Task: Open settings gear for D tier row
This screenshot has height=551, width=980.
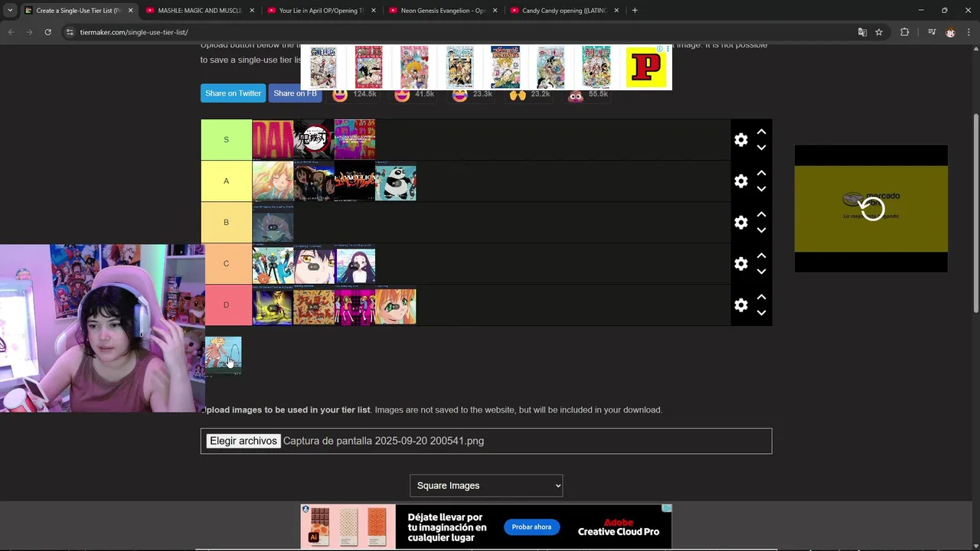Action: [x=740, y=305]
